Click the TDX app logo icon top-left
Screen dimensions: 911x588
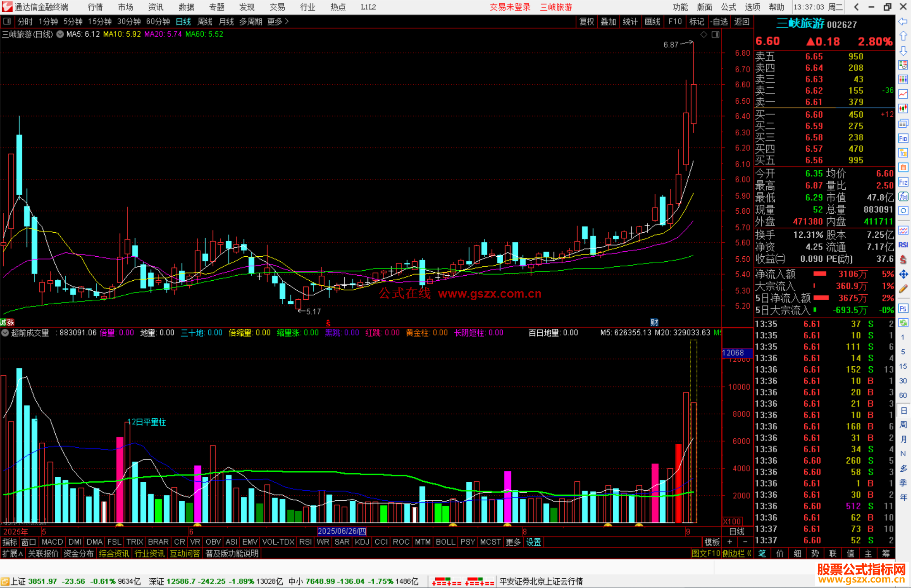pos(7,7)
